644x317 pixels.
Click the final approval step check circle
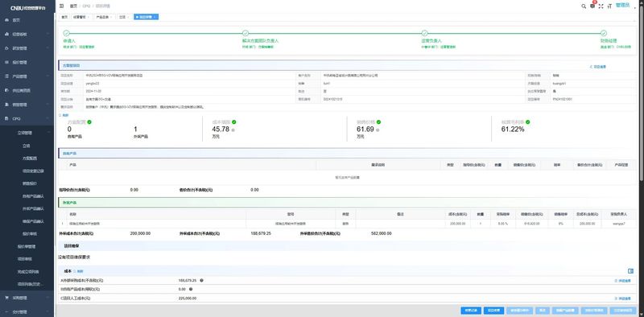pyautogui.click(x=603, y=33)
